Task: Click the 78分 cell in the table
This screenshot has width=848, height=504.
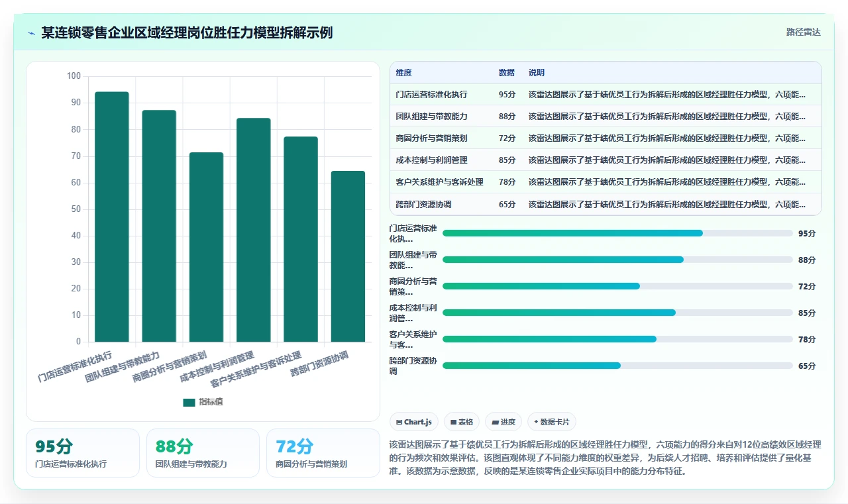Action: pos(507,182)
